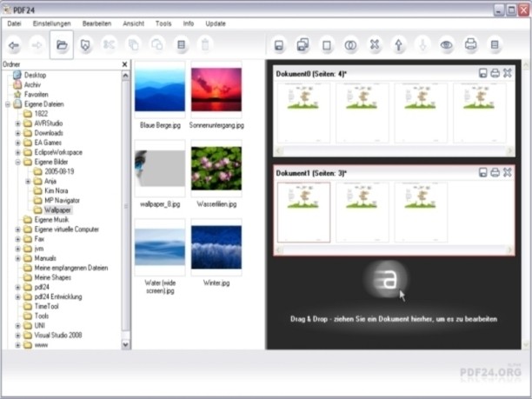Open the Datei menu
The width and height of the screenshot is (532, 399).
tap(14, 23)
